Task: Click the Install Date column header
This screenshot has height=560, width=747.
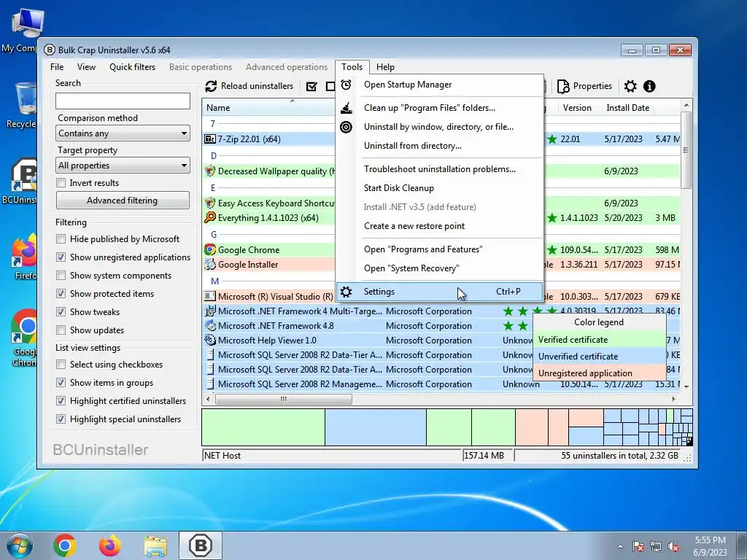Action: pos(627,108)
